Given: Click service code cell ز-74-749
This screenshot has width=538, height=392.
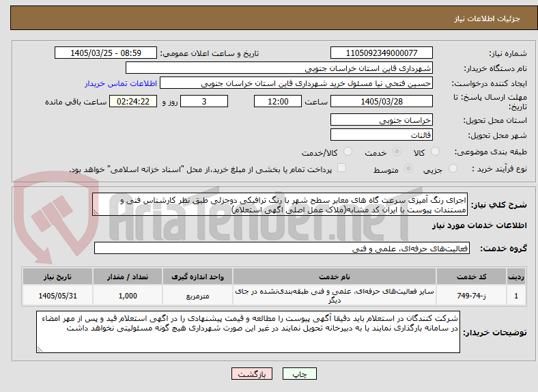Looking at the screenshot, I should (x=472, y=296).
